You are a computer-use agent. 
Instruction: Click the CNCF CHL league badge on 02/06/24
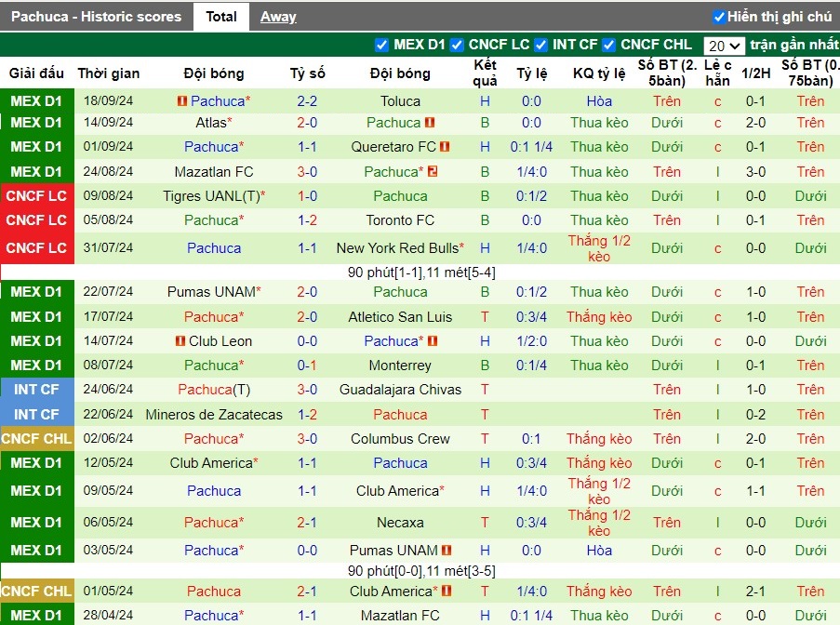click(36, 439)
